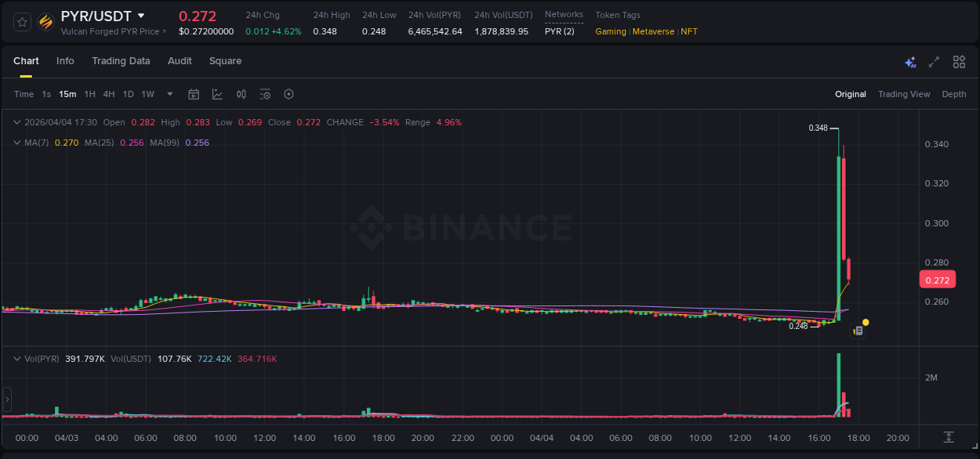Click the hexagon target toolbar icon
This screenshot has width=980, height=459.
click(x=289, y=94)
